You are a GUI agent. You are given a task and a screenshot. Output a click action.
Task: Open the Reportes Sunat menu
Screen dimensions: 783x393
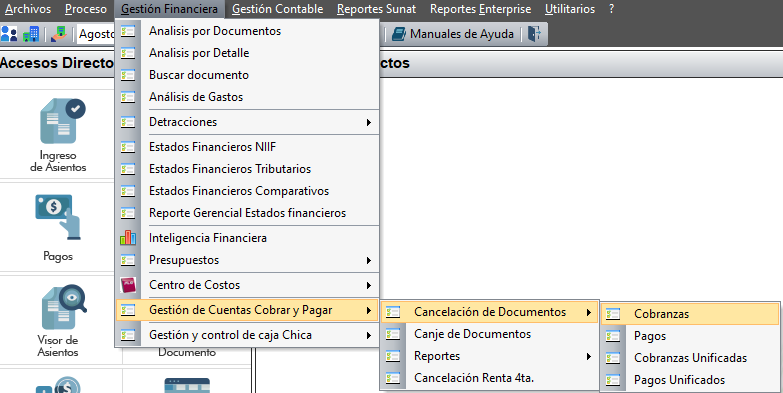coord(376,9)
